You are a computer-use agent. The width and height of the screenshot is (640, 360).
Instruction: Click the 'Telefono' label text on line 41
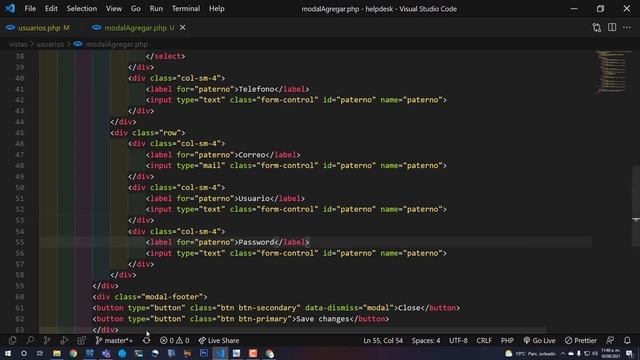pyautogui.click(x=256, y=89)
